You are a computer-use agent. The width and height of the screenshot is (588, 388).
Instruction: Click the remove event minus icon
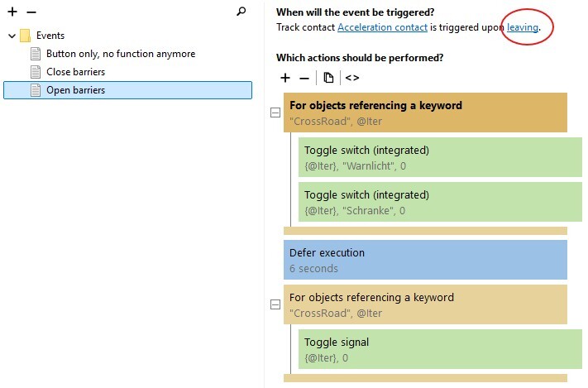31,12
